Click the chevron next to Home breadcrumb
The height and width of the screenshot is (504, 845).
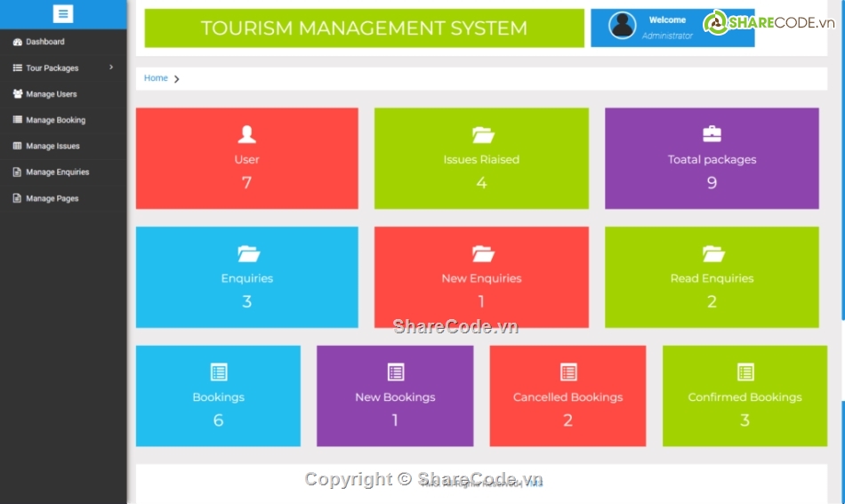pos(176,78)
